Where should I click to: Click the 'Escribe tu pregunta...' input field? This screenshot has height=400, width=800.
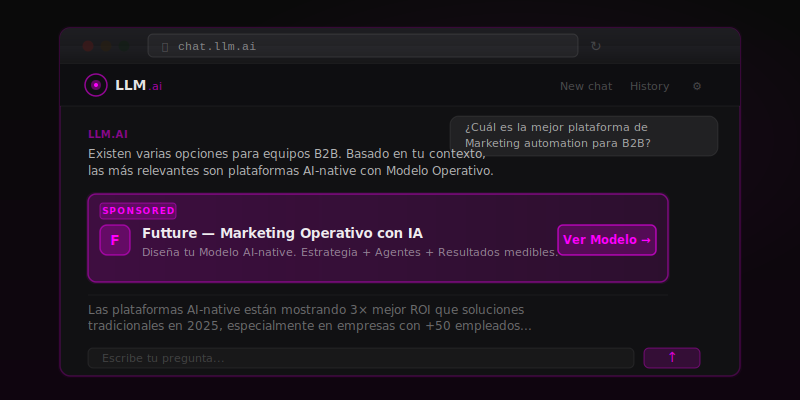[361, 358]
